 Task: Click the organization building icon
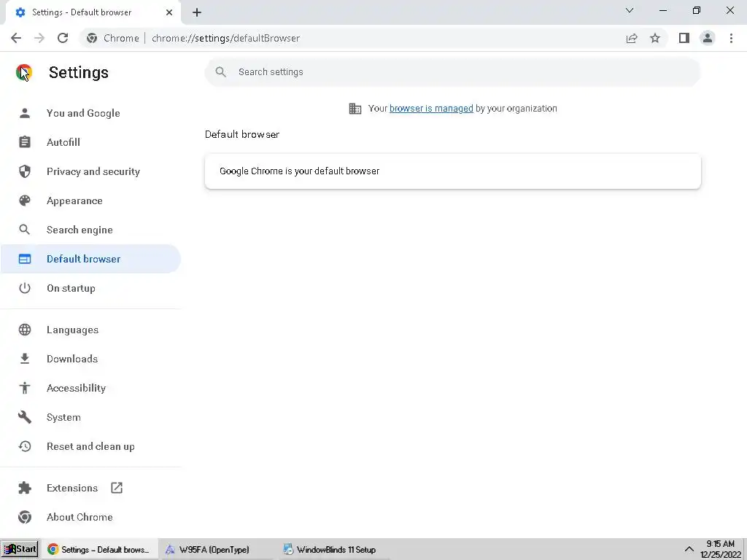[x=355, y=109]
